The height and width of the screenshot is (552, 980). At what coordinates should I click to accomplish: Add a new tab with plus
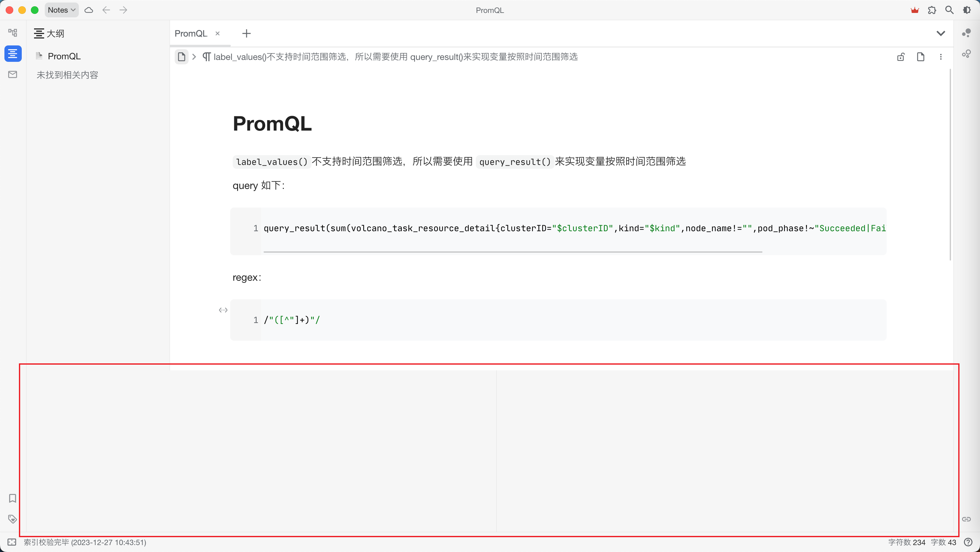[x=246, y=33]
